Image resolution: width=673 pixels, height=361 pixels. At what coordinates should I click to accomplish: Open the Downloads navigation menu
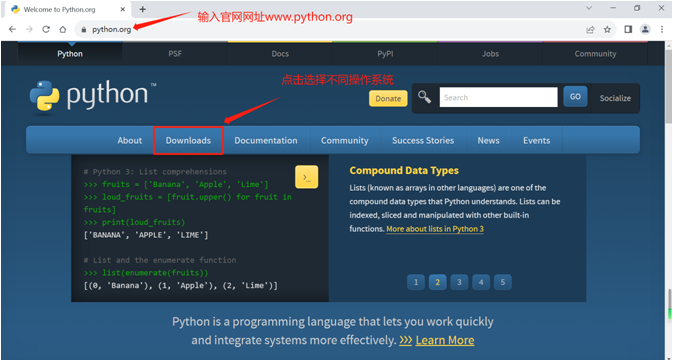point(188,140)
